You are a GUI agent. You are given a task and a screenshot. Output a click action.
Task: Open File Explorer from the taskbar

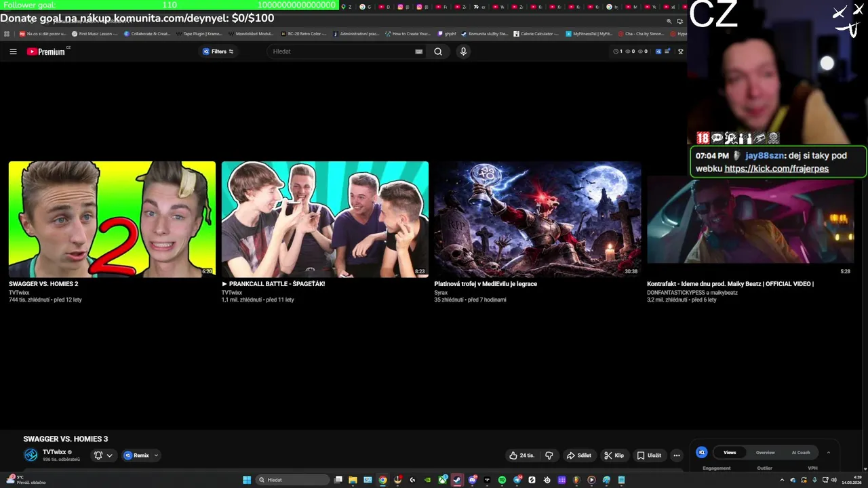coord(353,480)
